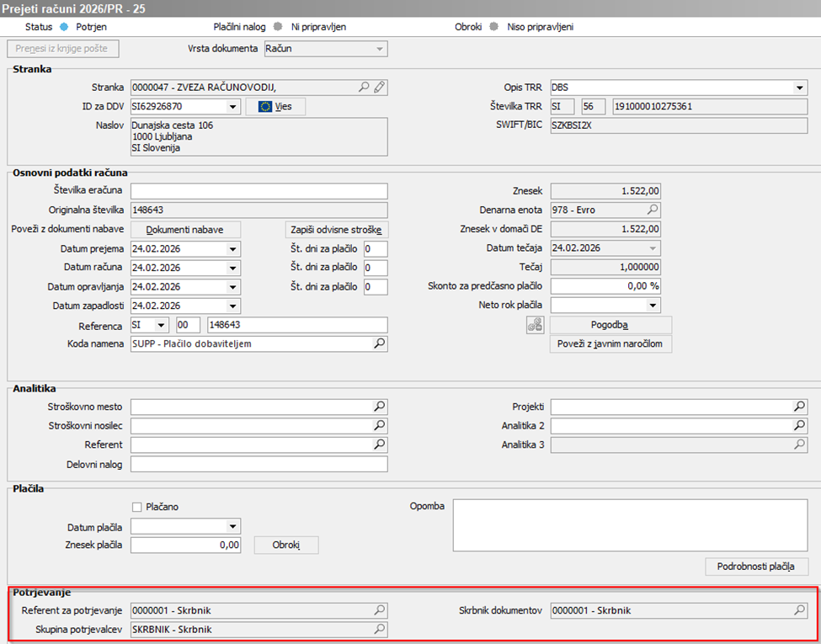The height and width of the screenshot is (644, 821).
Task: Open Projekti lookup magnifier
Action: tap(800, 407)
